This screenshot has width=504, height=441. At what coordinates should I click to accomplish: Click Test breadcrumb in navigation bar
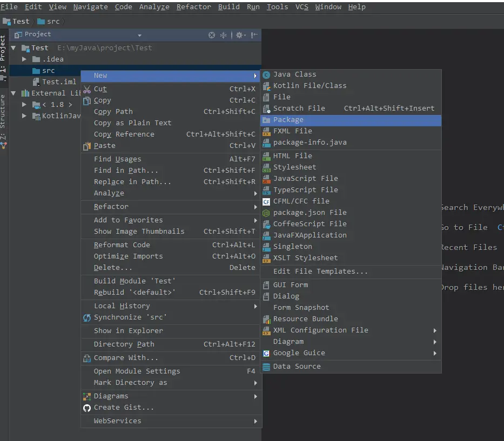click(x=16, y=22)
